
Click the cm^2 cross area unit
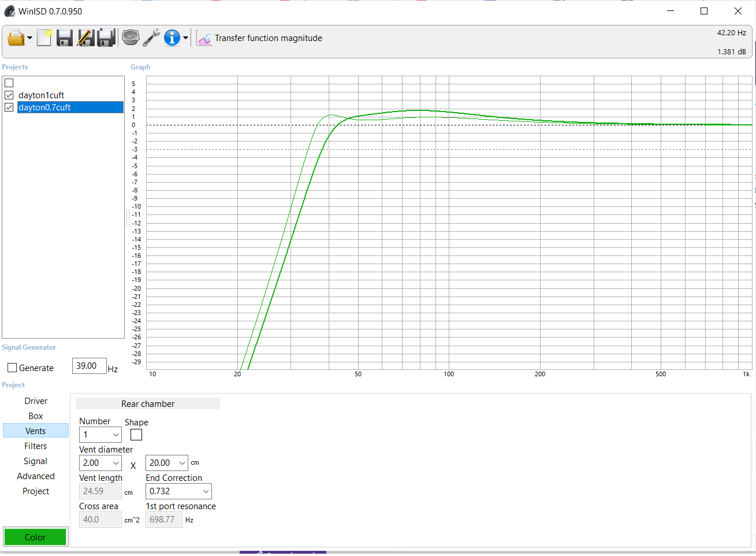click(x=132, y=520)
